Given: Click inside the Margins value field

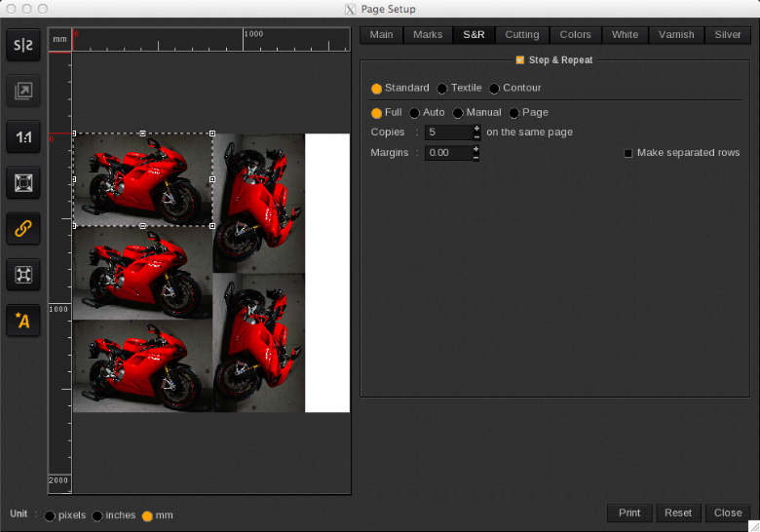Looking at the screenshot, I should pyautogui.click(x=448, y=153).
